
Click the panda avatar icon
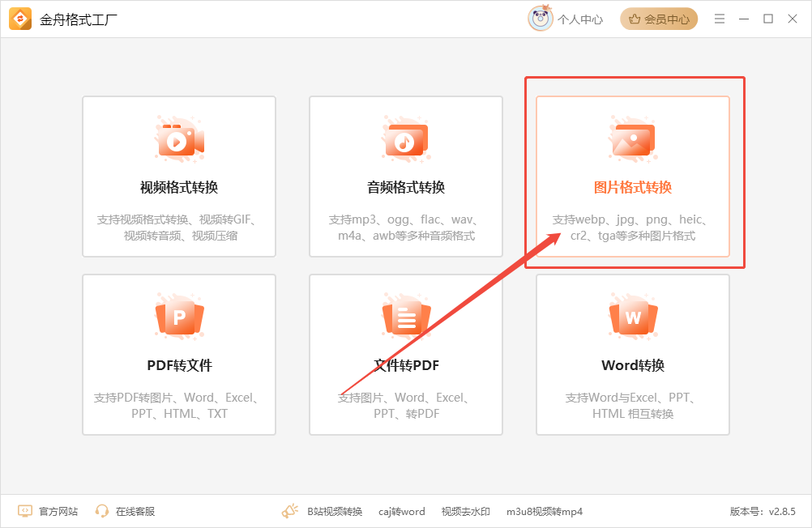[541, 19]
